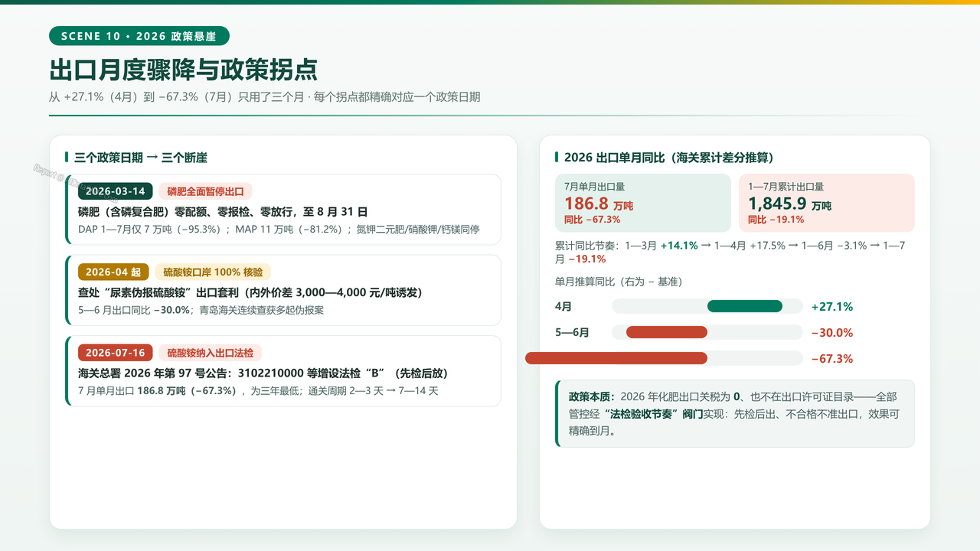The height and width of the screenshot is (551, 980).
Task: Click the 5—6 月出口同比 −30.0% detail line
Action: pyautogui.click(x=201, y=310)
